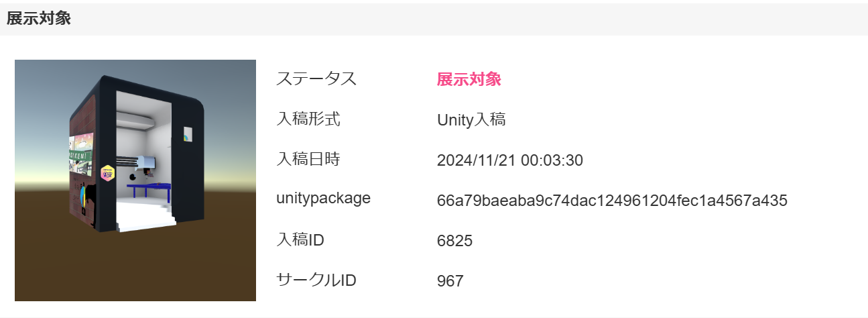Click the pink 展示対象 status value

[469, 80]
